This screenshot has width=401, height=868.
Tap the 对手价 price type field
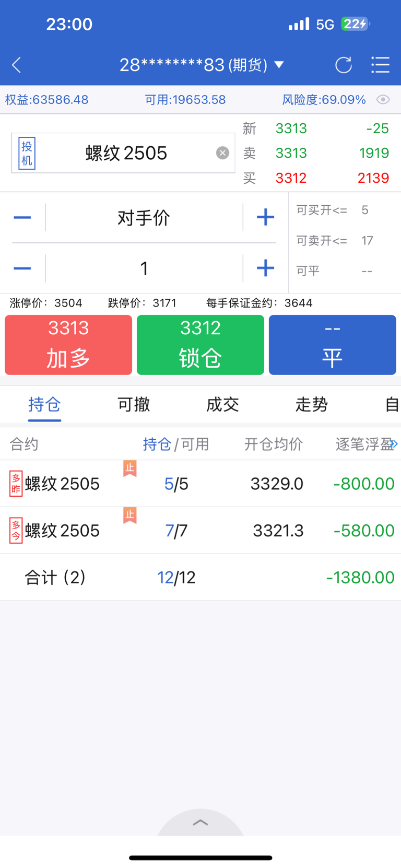144,217
